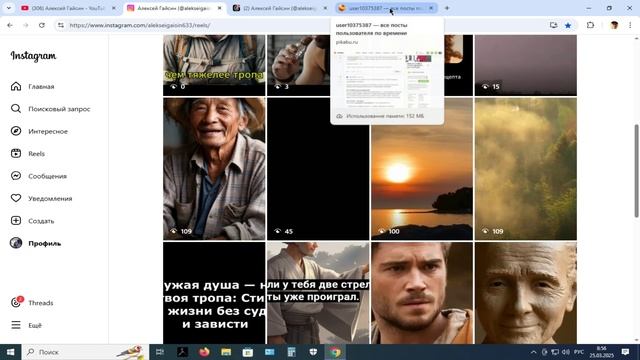Open the Главная home icon in Instagram sidebar
This screenshot has width=640, height=360.
click(x=16, y=86)
